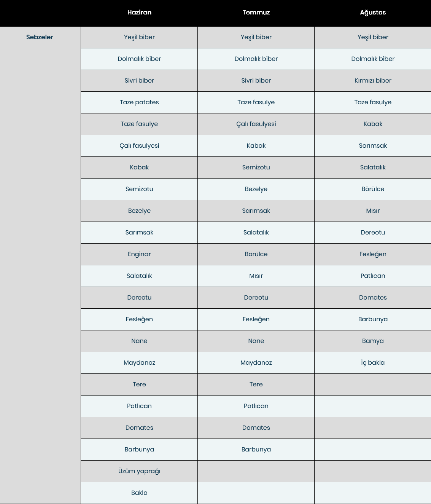
Task: Click Üzüm yaprağı cell
Action: 139,471
